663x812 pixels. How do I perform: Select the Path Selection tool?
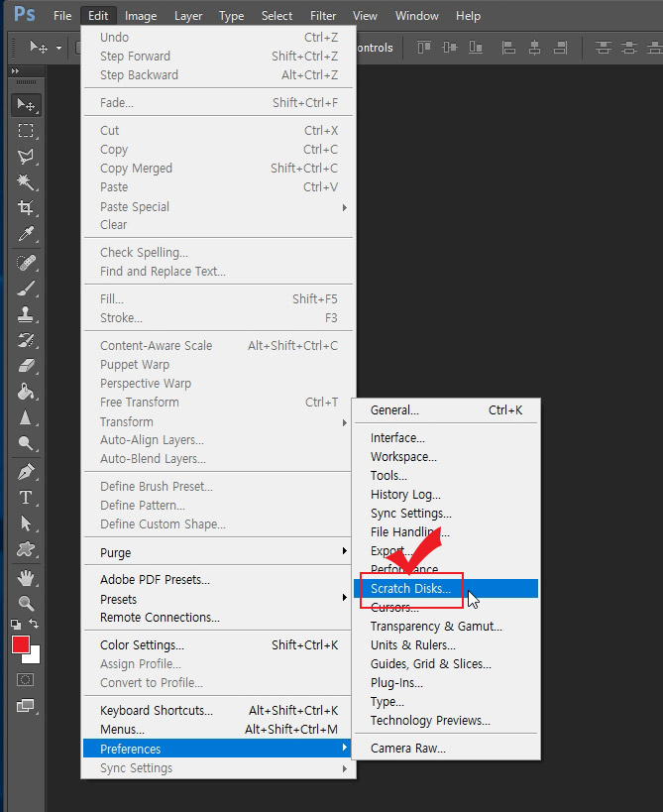(x=26, y=523)
